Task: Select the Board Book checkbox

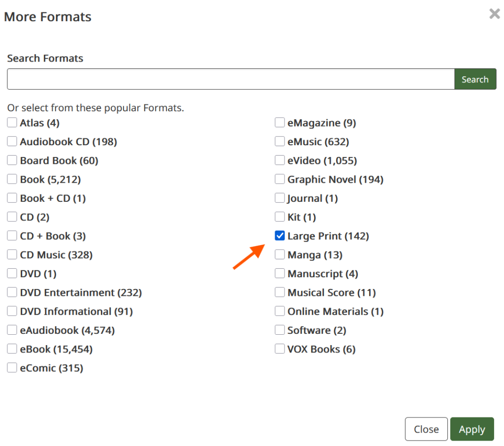Action: [12, 160]
